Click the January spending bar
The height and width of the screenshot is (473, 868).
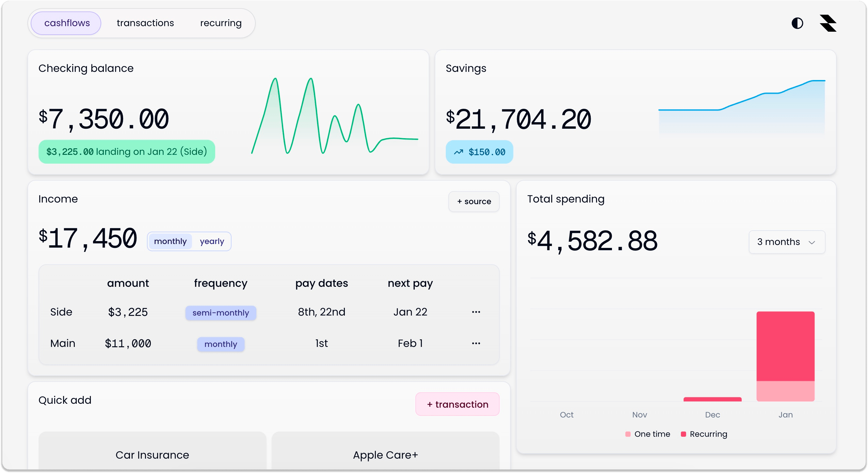(785, 356)
